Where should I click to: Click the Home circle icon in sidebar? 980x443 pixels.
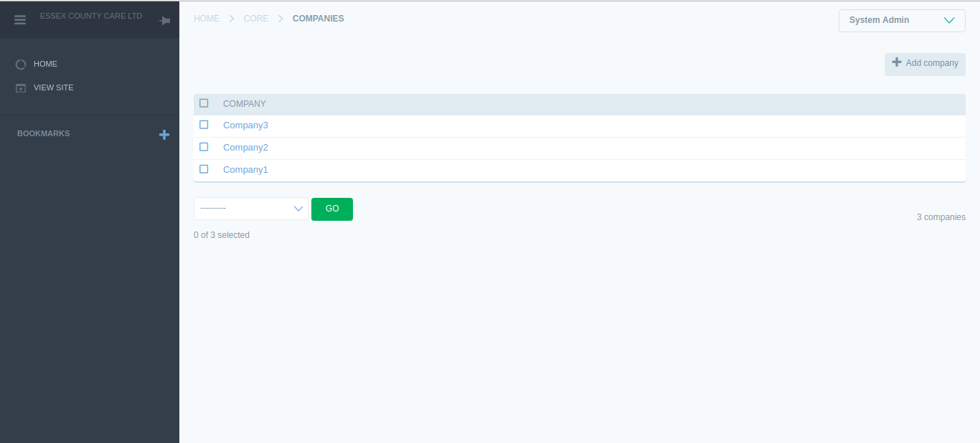tap(21, 65)
